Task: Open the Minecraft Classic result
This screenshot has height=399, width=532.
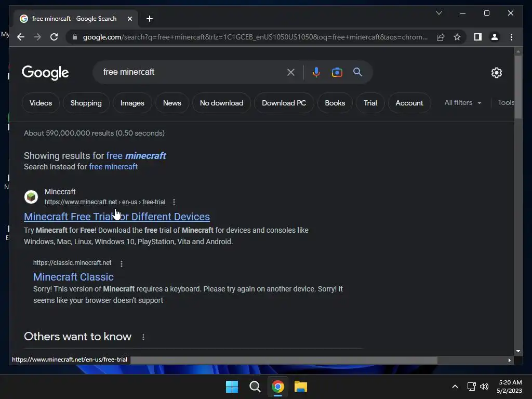Action: (x=73, y=277)
